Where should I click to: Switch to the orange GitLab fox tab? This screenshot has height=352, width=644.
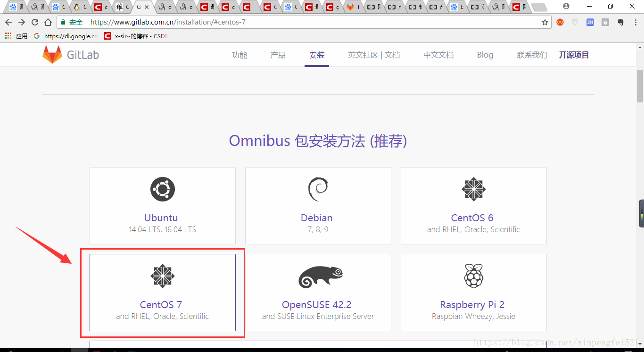click(354, 7)
